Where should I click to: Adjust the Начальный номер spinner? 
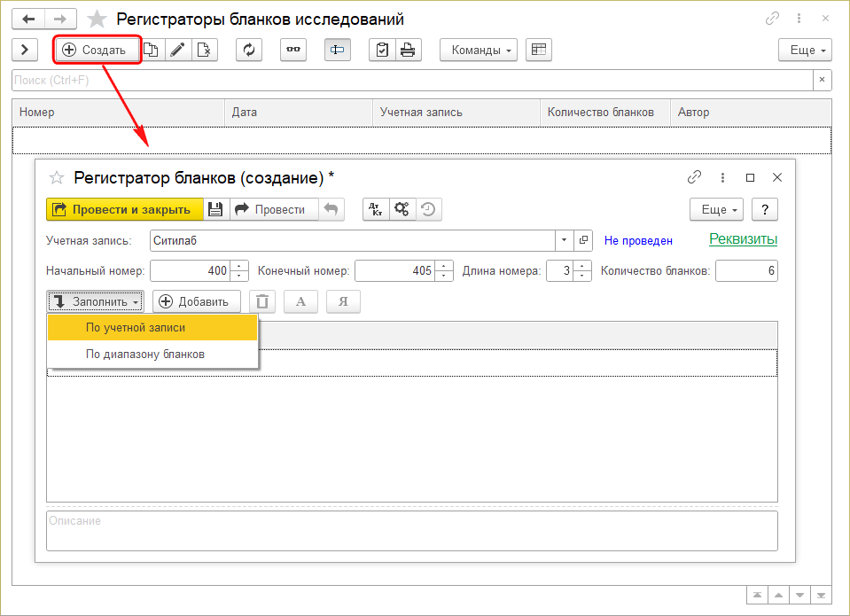239,270
